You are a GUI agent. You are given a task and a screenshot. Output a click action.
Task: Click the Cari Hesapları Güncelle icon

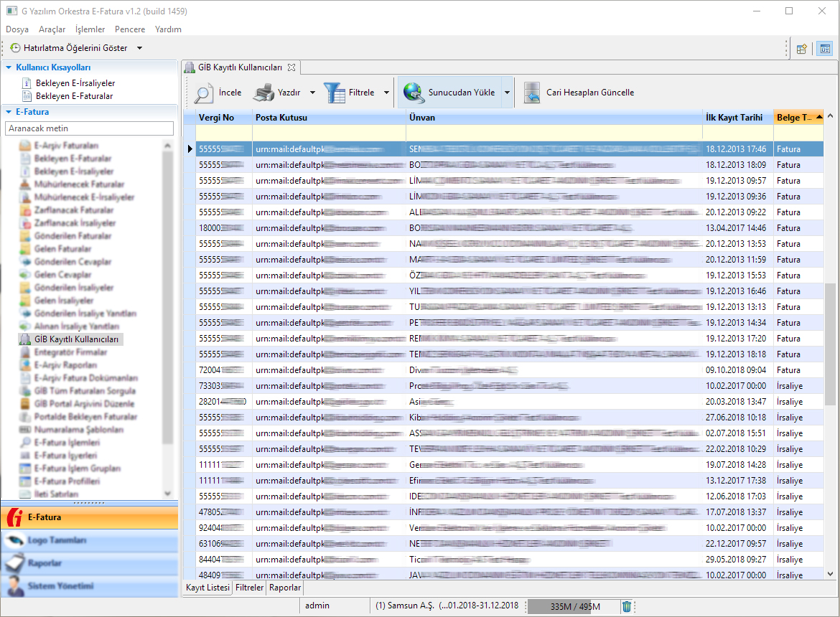[532, 93]
